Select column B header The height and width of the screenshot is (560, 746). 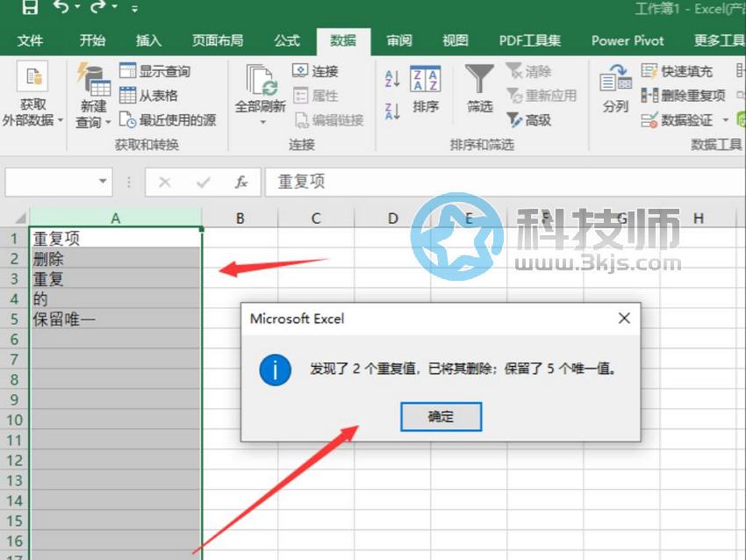(x=240, y=218)
